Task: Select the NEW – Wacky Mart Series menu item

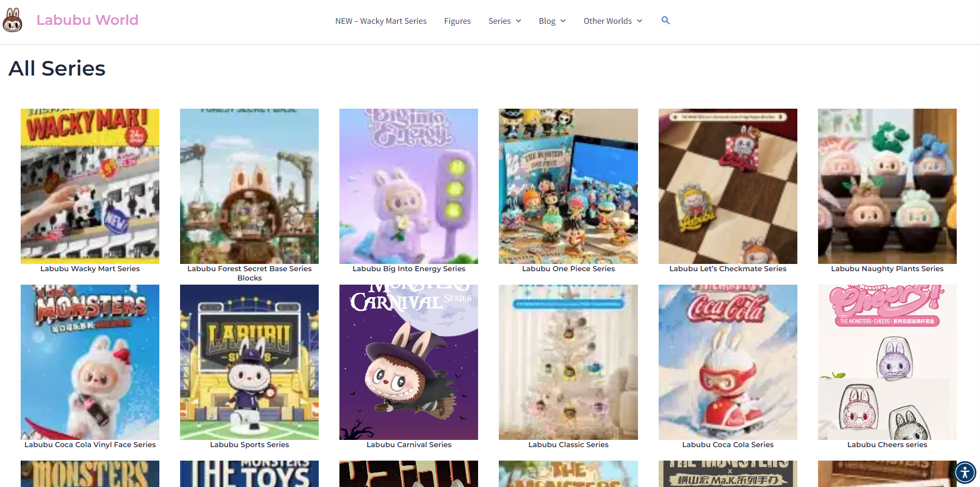Action: tap(380, 21)
